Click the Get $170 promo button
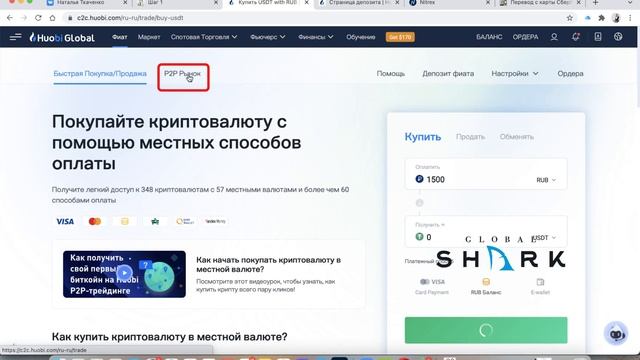 tap(400, 37)
